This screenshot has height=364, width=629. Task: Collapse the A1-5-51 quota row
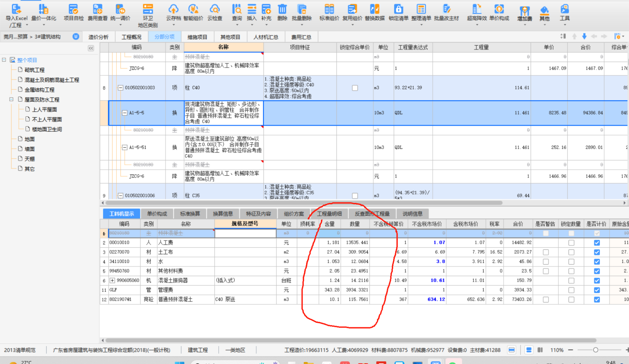click(x=125, y=147)
